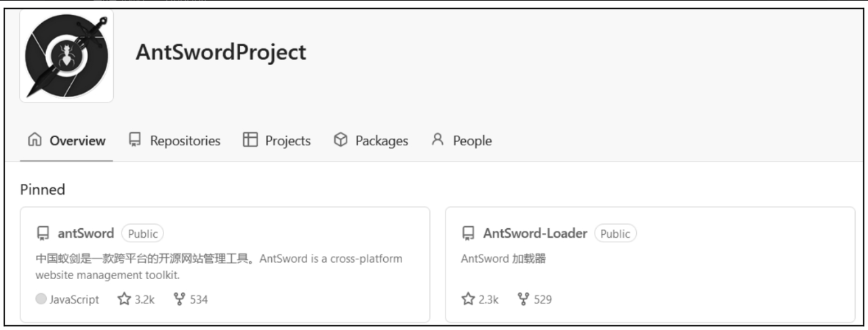Click the Public badge next to antSword
The height and width of the screenshot is (330, 868).
point(142,234)
